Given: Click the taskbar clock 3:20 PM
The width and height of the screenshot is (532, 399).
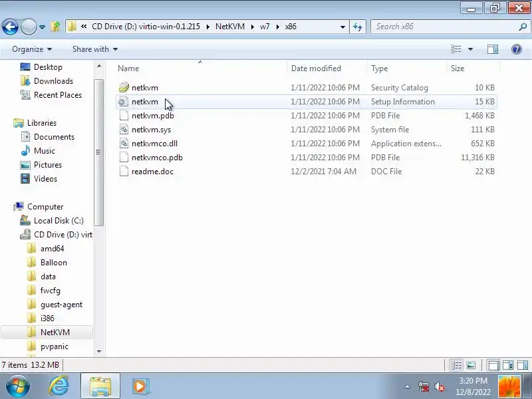Looking at the screenshot, I should (x=473, y=381).
